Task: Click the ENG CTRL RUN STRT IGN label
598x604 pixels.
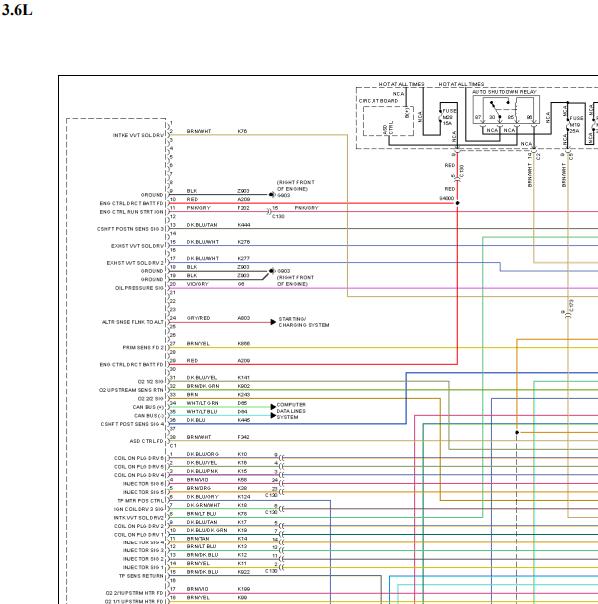Action: 132,212
